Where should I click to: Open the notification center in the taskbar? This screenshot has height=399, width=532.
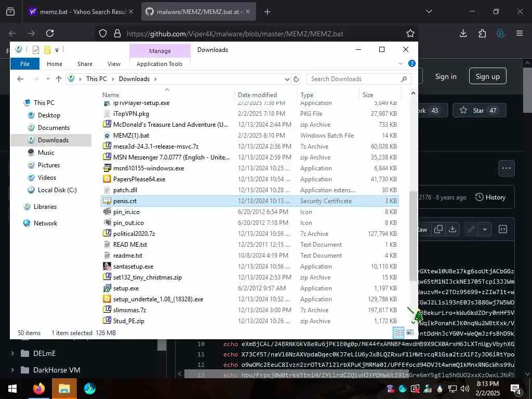516,389
